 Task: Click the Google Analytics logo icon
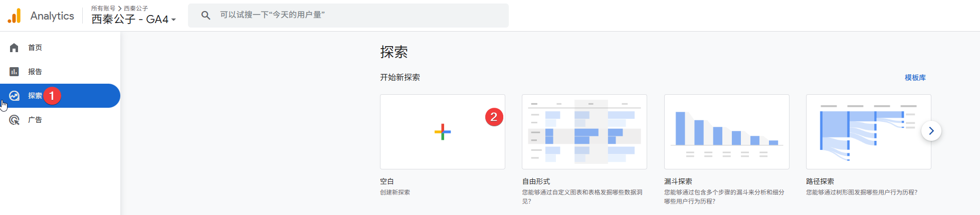click(15, 16)
